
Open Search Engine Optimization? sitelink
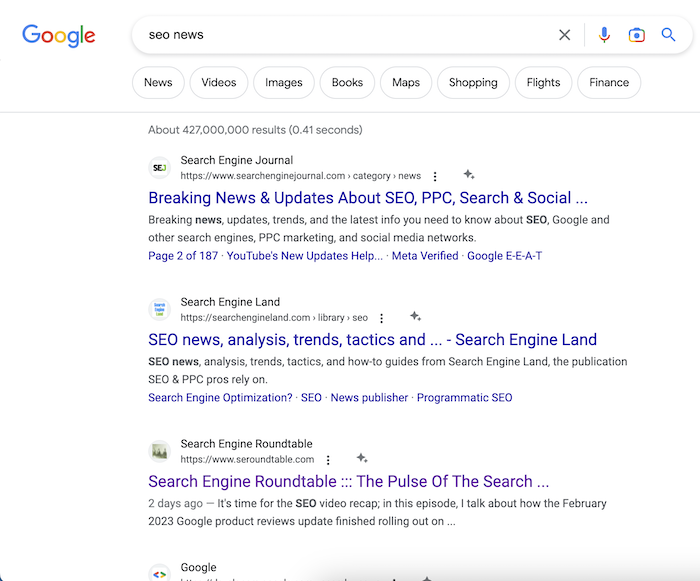[x=220, y=398]
